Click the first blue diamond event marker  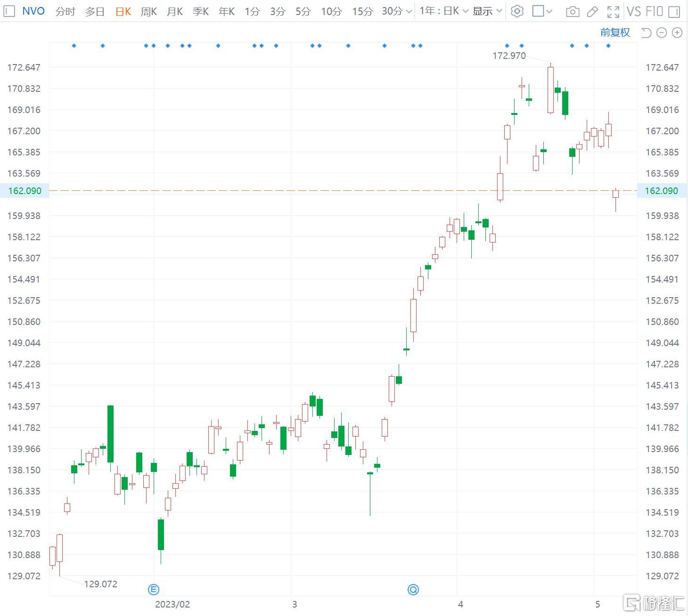[74, 46]
